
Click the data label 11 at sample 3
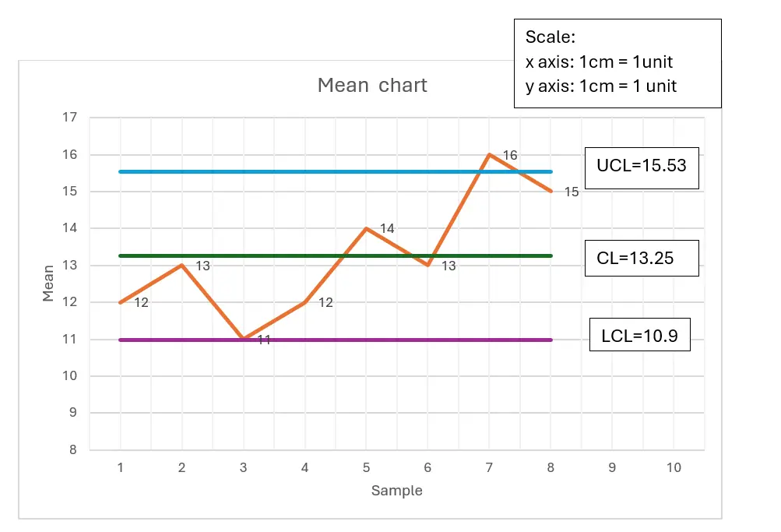264,340
